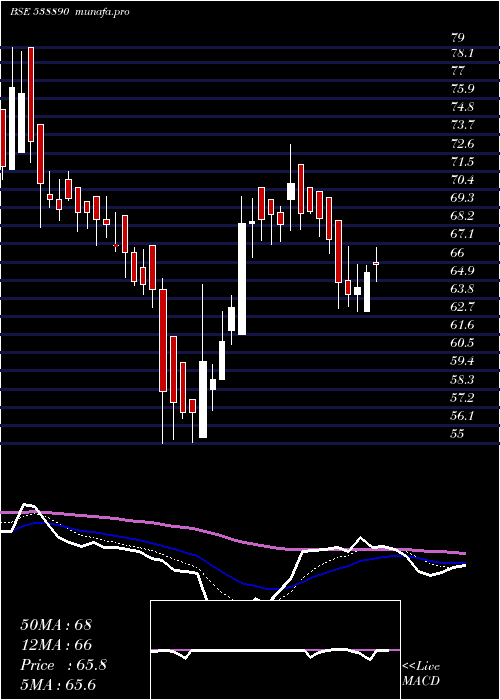Select the 73.7 price axis label

coord(462,125)
